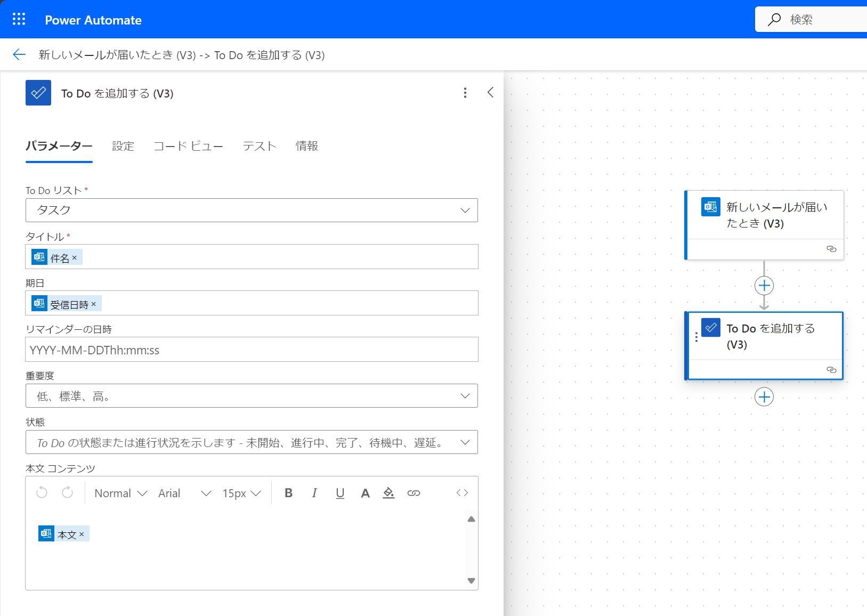This screenshot has width=867, height=616.
Task: Open the 重要度 dropdown
Action: (x=252, y=396)
